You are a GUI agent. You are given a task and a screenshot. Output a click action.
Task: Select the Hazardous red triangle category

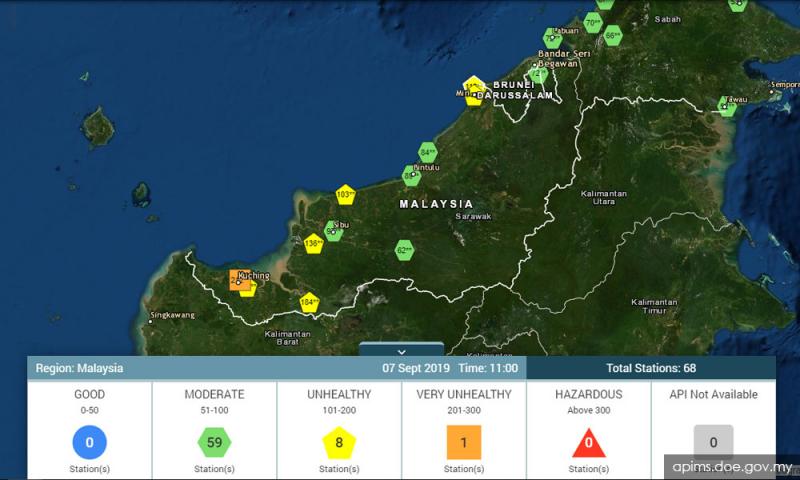[x=589, y=441]
